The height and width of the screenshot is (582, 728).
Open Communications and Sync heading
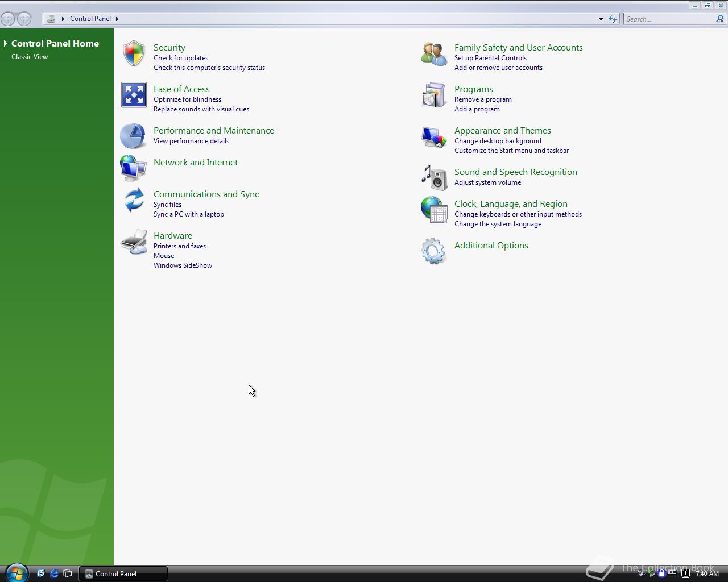pyautogui.click(x=206, y=194)
